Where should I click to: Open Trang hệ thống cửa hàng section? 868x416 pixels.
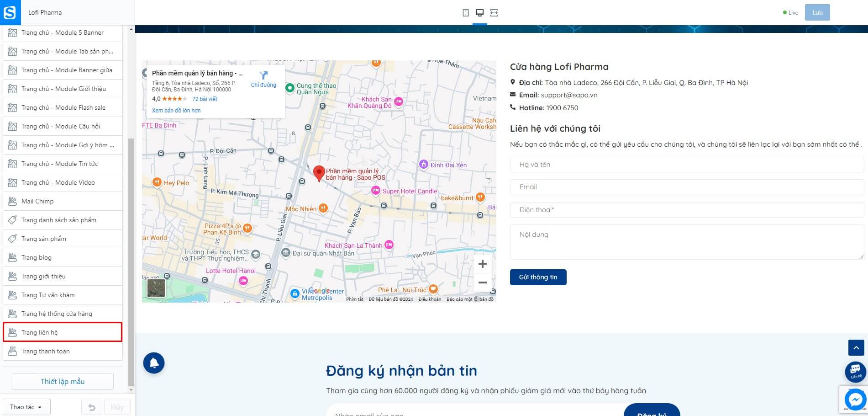coord(63,314)
